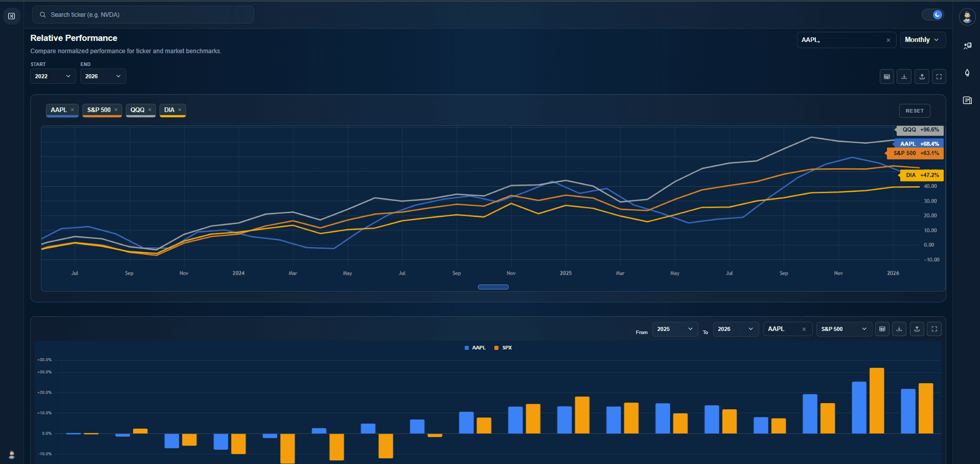The height and width of the screenshot is (464, 980).
Task: Open the user profile avatar menu
Action: (967, 17)
